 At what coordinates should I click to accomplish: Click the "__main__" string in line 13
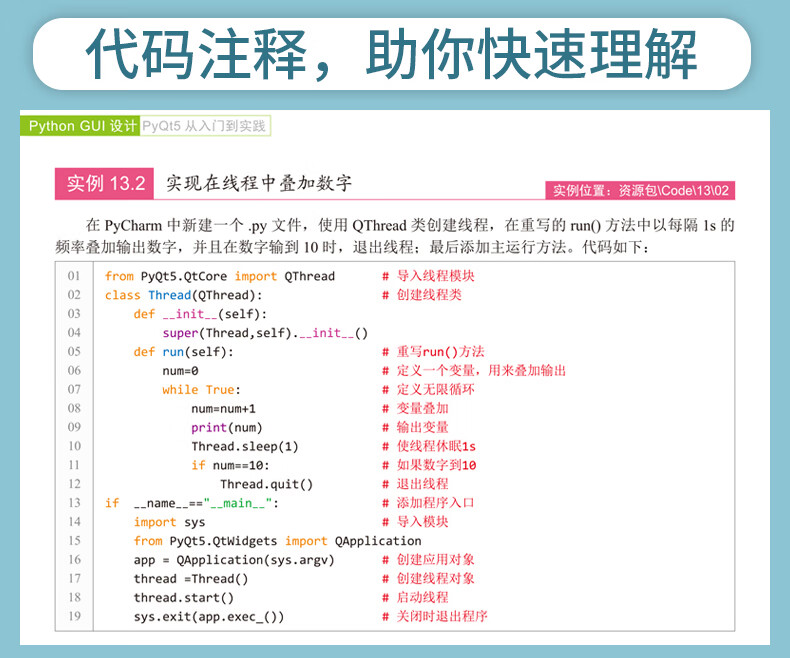238,503
